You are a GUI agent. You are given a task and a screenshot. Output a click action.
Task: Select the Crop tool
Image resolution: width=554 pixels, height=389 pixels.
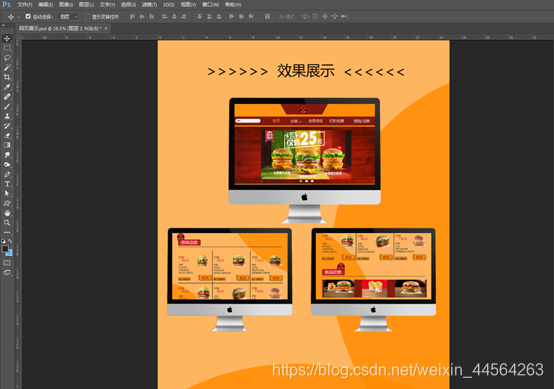point(7,77)
